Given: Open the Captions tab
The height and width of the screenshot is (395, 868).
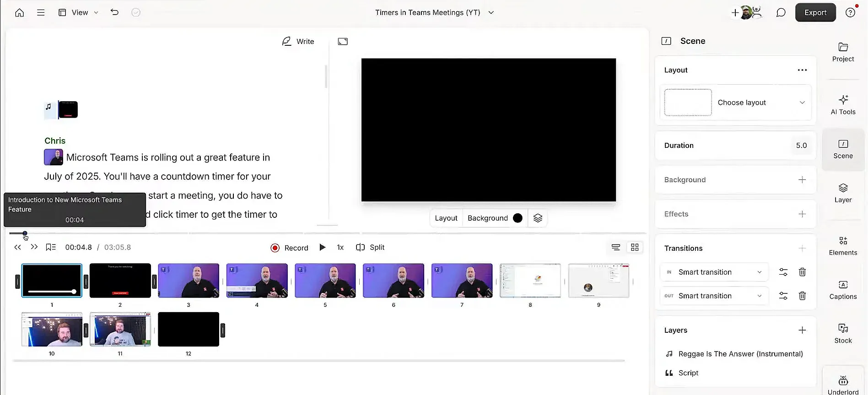Looking at the screenshot, I should (843, 290).
